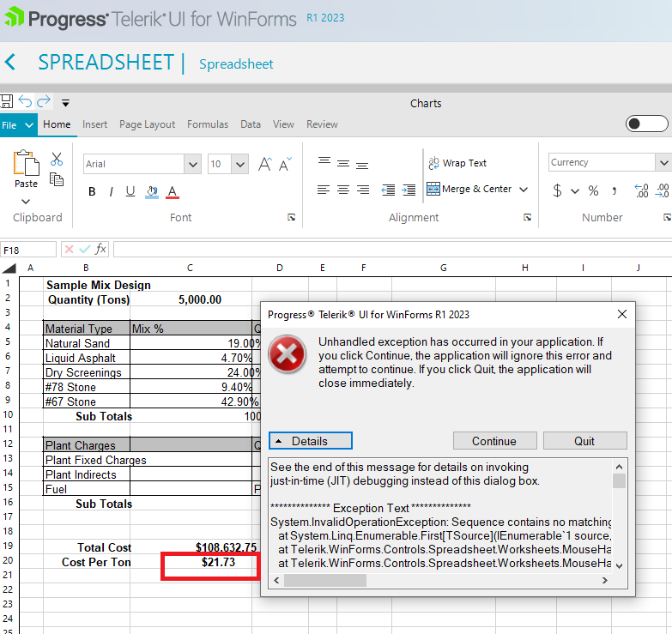Viewport: 672px width, 634px height.
Task: Open the File menu
Action: pos(18,125)
